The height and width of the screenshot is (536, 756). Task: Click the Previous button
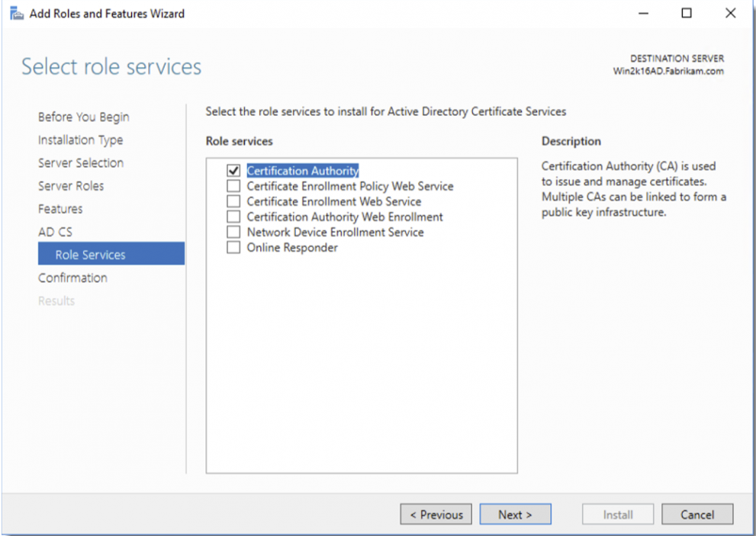tap(437, 515)
